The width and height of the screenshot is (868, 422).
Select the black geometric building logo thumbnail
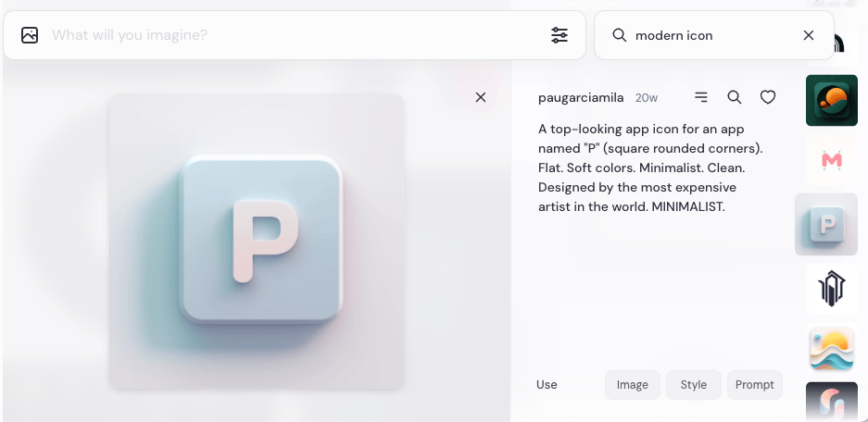[831, 288]
